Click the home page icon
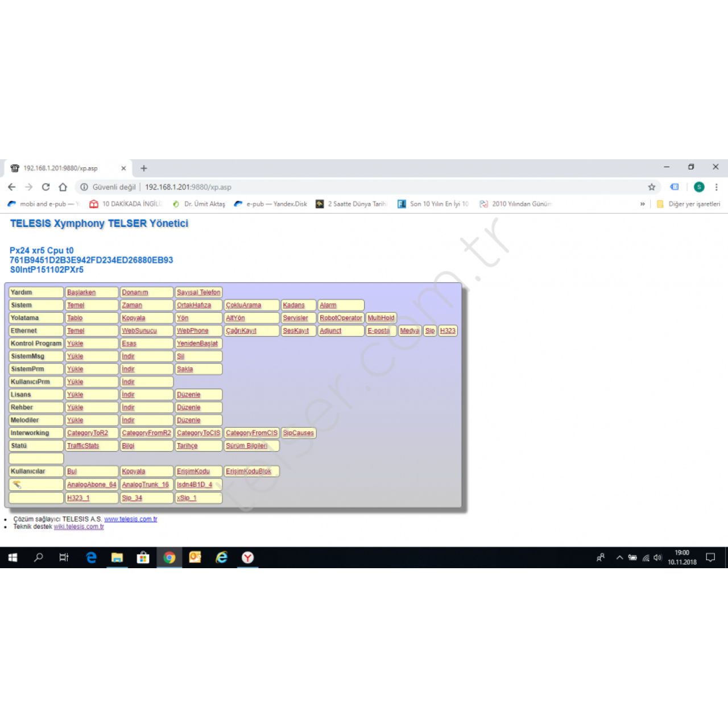This screenshot has width=728, height=728. [x=63, y=187]
